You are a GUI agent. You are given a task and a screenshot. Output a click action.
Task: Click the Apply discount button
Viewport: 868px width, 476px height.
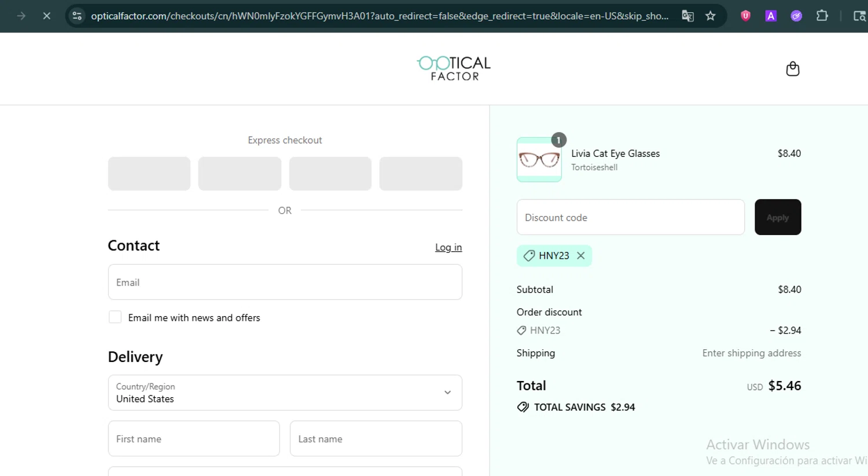point(778,217)
